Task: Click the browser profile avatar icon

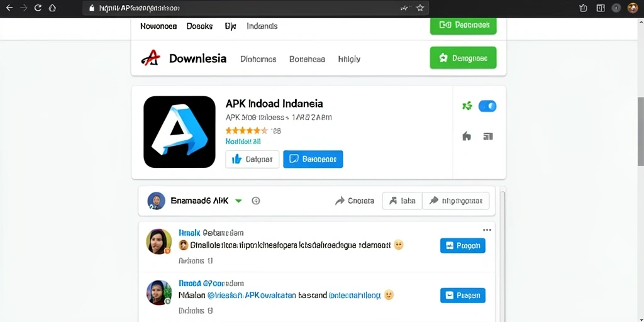Action: pos(633,8)
